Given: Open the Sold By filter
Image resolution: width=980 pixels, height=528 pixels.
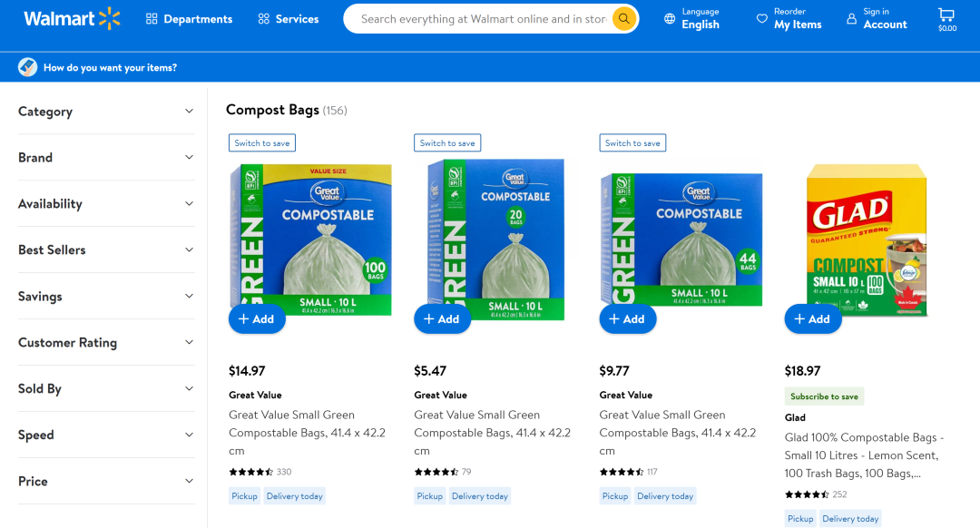Looking at the screenshot, I should tap(189, 389).
